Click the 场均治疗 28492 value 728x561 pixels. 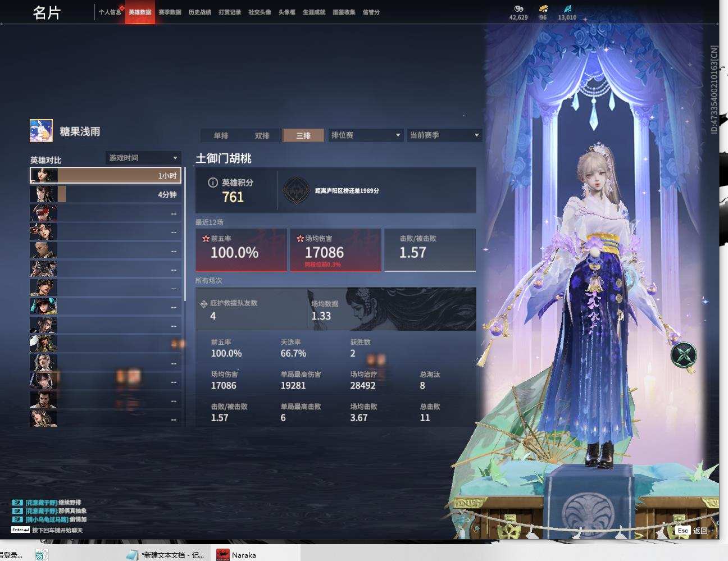point(363,386)
